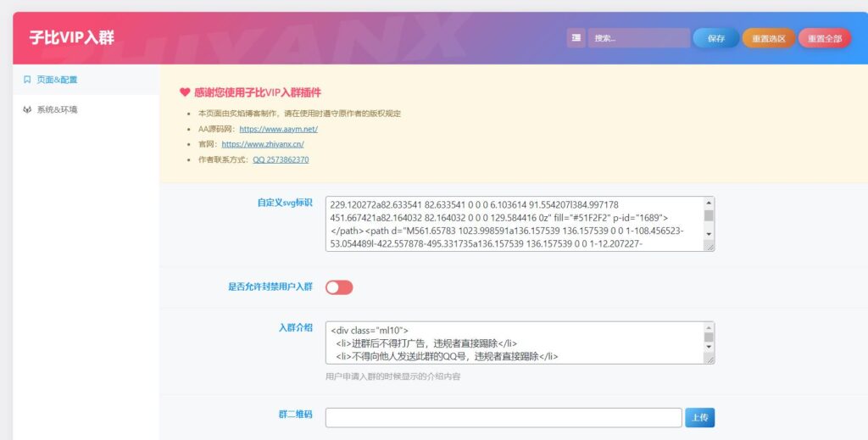
Task: Click the 群二维码 label
Action: click(x=296, y=414)
